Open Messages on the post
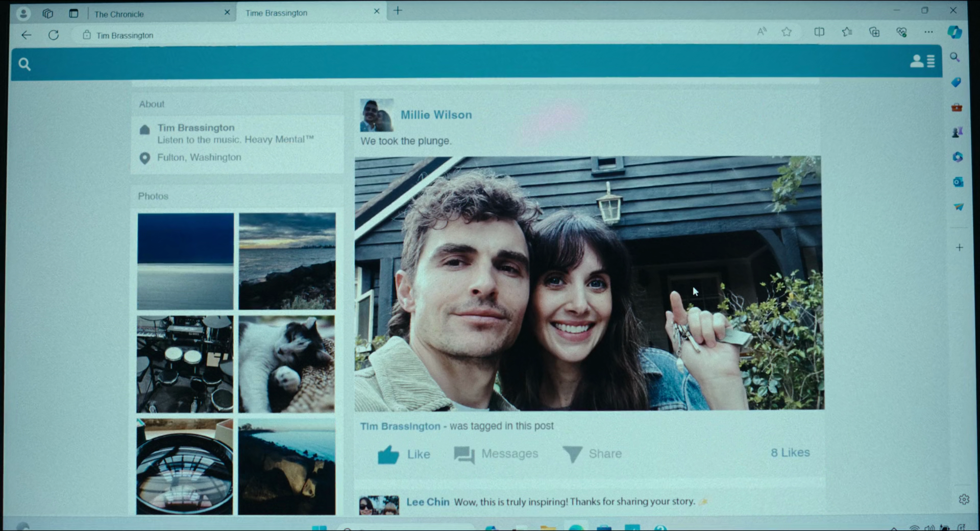This screenshot has height=531, width=980. [x=496, y=454]
